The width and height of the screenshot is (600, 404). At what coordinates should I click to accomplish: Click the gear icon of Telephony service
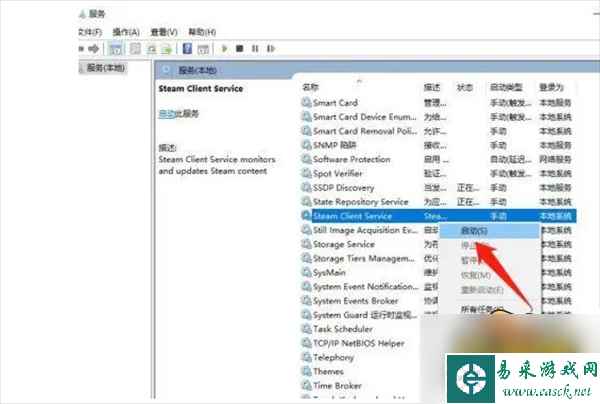point(307,357)
